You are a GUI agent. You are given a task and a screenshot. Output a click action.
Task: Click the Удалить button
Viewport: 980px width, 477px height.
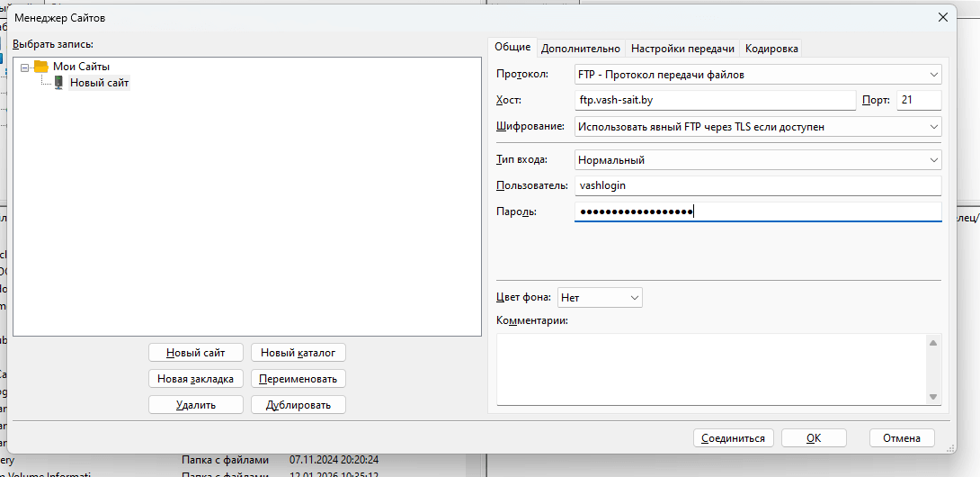point(196,404)
